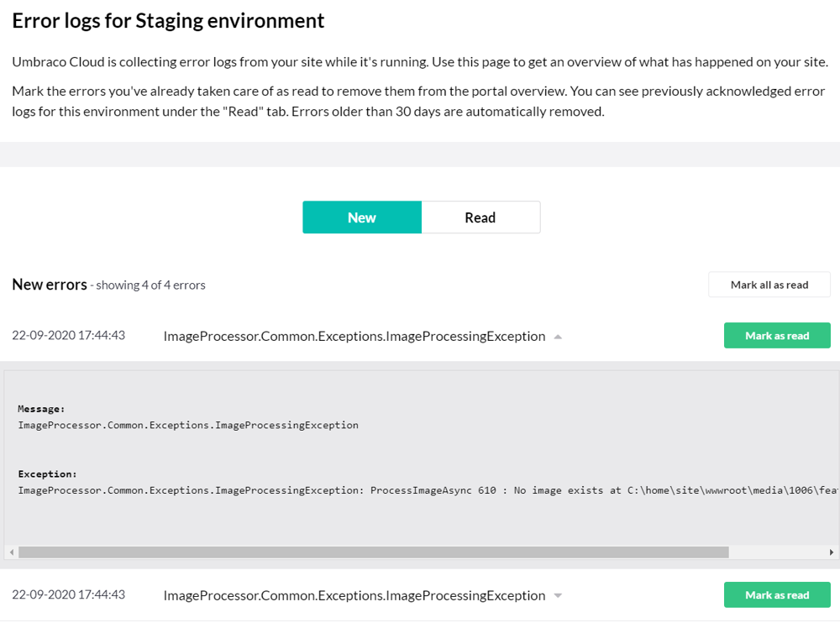Click the horizontal scrollbar thumb in the log panel
Viewport: 840px width, 628px height.
(373, 552)
